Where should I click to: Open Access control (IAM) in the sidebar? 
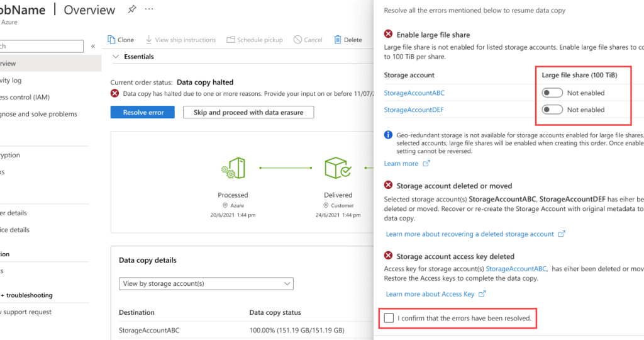point(25,98)
